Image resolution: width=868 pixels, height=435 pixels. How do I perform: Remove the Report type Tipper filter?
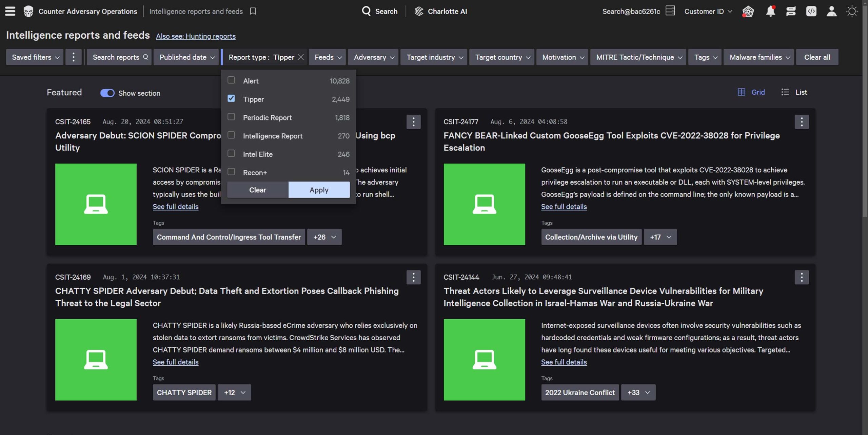pyautogui.click(x=301, y=57)
